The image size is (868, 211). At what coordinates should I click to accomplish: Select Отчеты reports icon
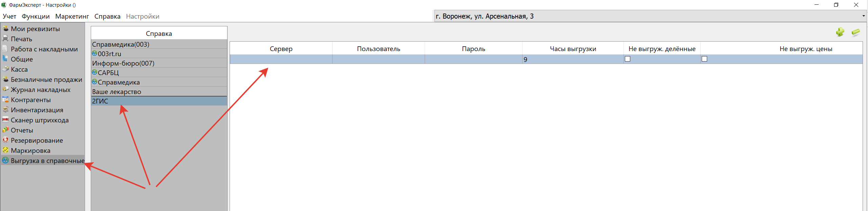point(5,130)
